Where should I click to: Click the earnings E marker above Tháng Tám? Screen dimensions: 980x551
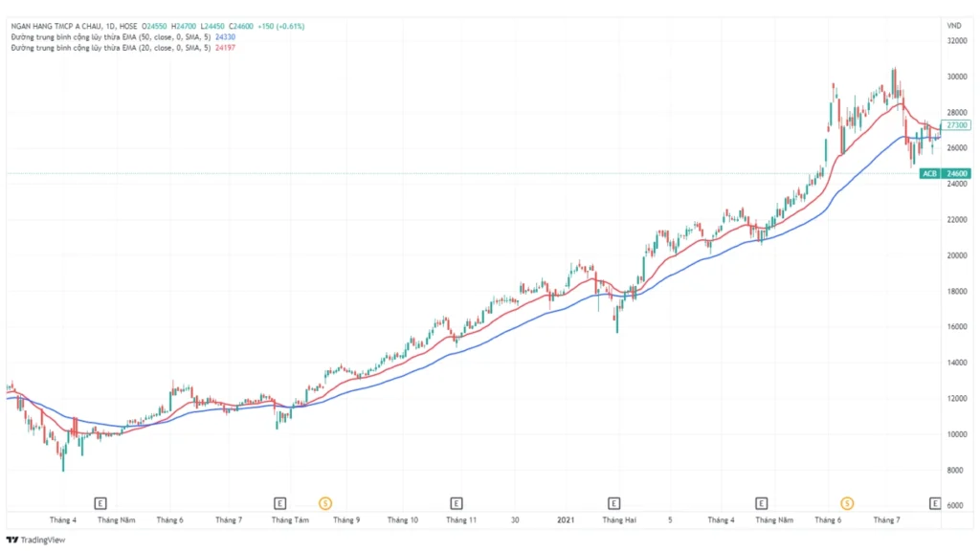coord(279,502)
